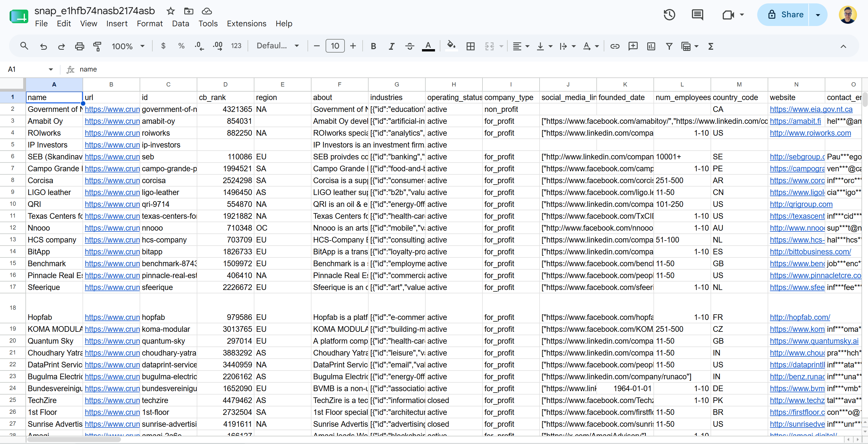This screenshot has height=444, width=868.
Task: Open the Tools menu
Action: (x=208, y=23)
